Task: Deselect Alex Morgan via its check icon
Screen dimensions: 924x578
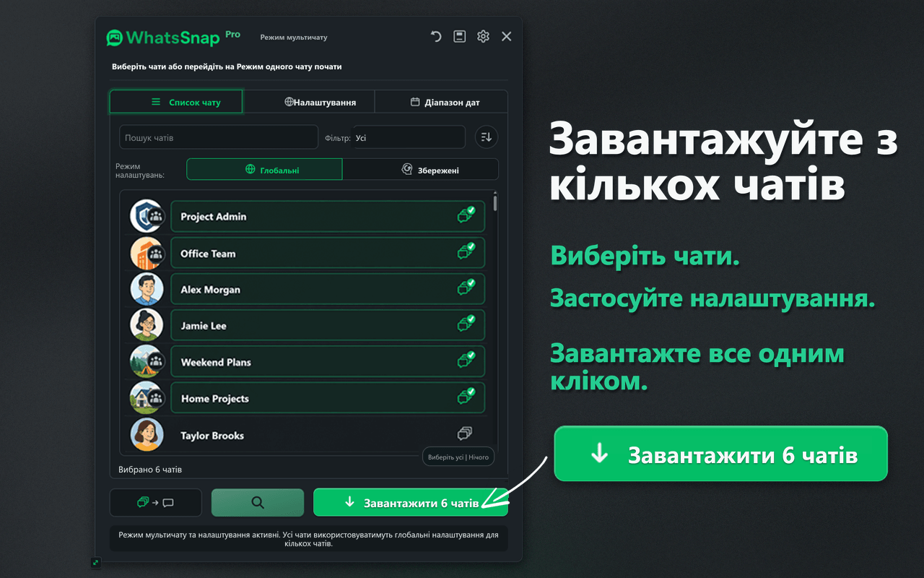Action: (x=466, y=287)
